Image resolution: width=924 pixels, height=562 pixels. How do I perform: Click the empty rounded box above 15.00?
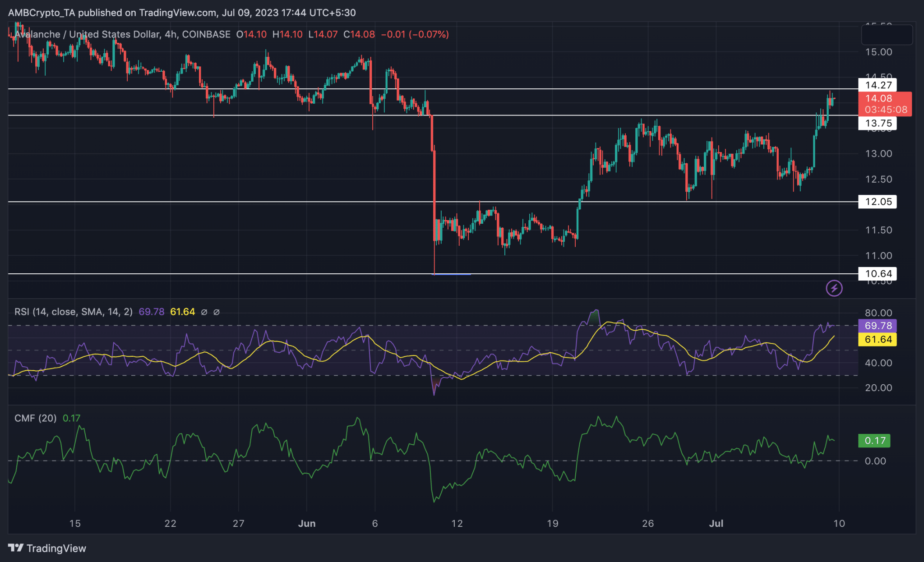[887, 35]
